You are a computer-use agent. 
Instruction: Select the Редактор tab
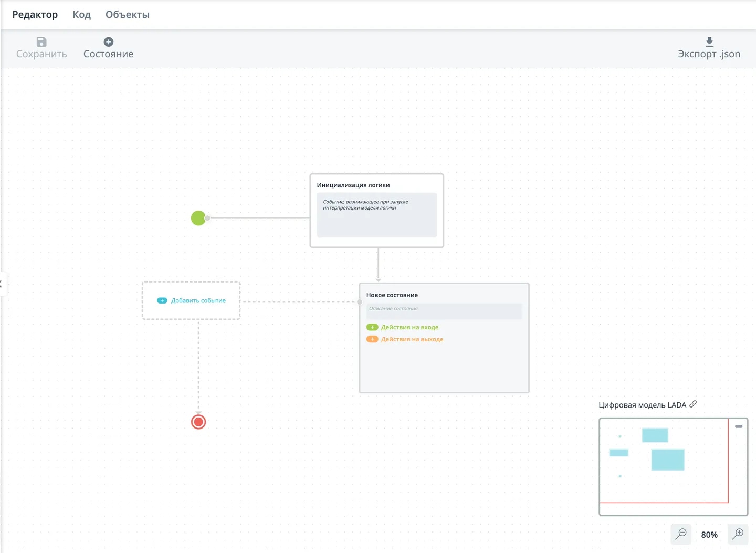tap(35, 15)
